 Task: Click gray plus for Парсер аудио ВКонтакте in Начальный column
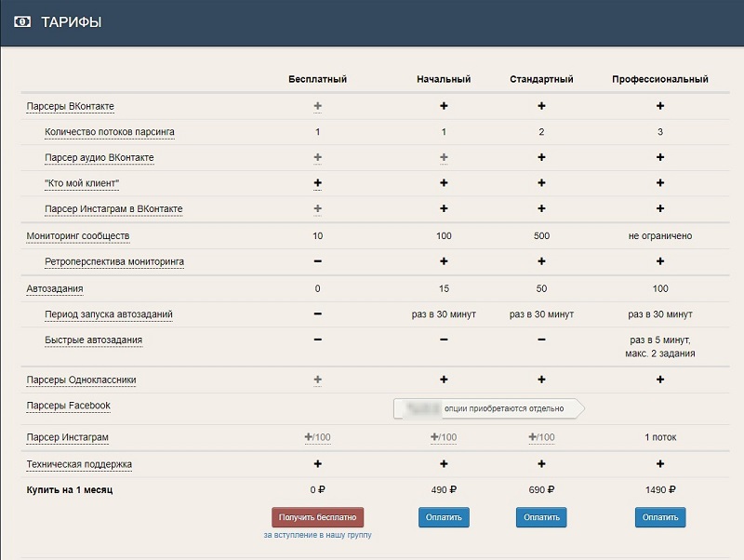point(444,158)
